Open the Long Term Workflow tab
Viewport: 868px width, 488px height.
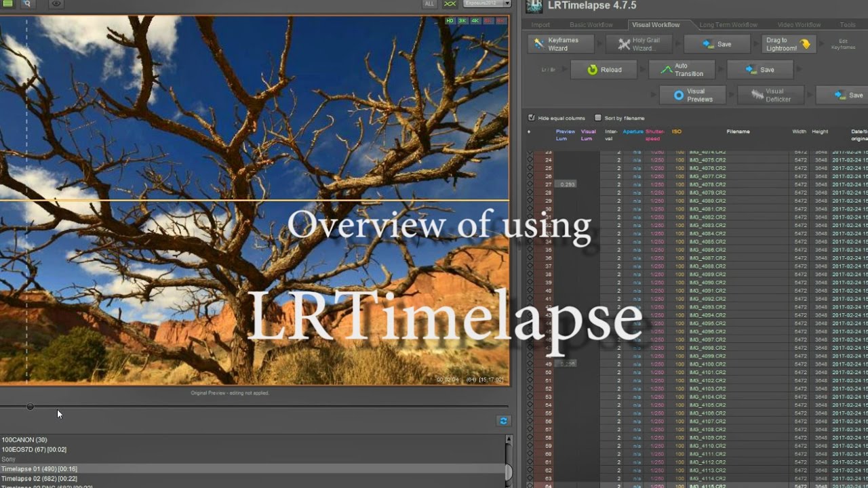(x=729, y=25)
